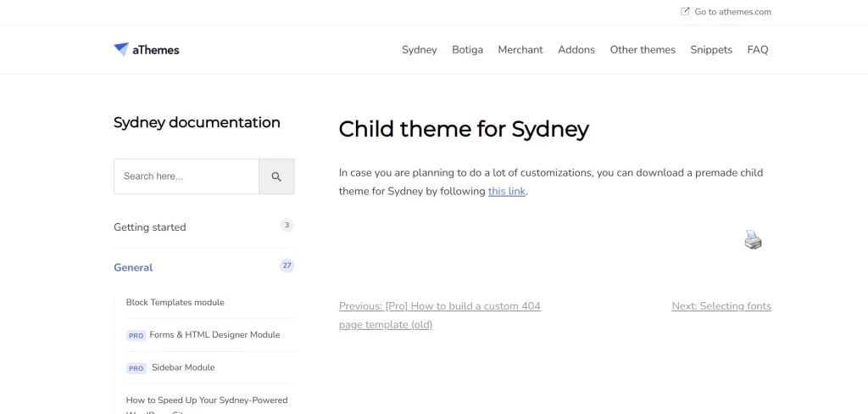The height and width of the screenshot is (414, 868).
Task: Collapse the General category
Action: coord(133,268)
